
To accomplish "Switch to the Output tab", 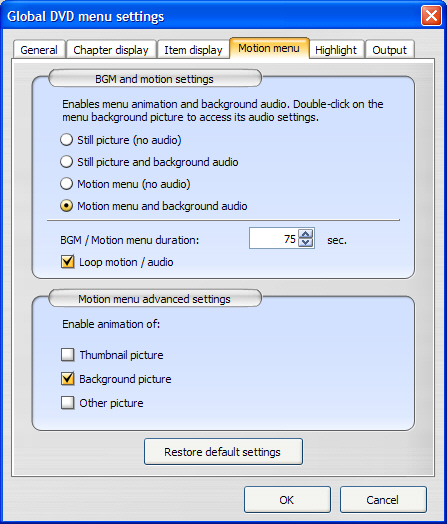I will point(390,50).
